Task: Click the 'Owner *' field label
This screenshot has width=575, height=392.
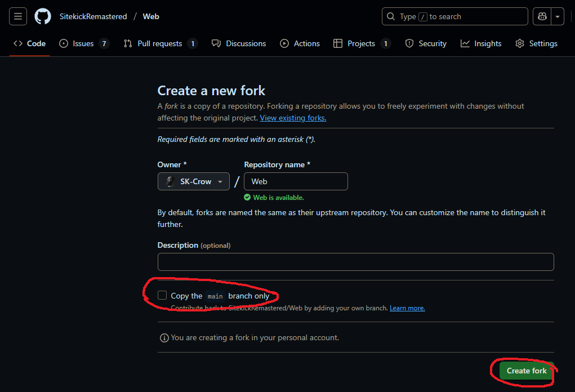Action: coord(172,164)
